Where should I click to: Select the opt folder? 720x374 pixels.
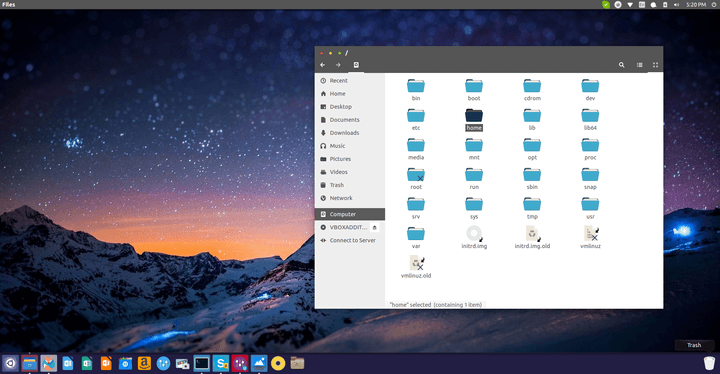(532, 149)
